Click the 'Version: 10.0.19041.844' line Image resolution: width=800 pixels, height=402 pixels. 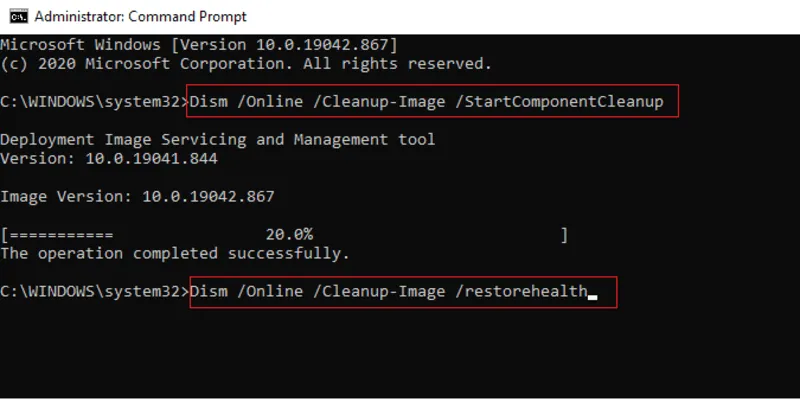tap(109, 159)
